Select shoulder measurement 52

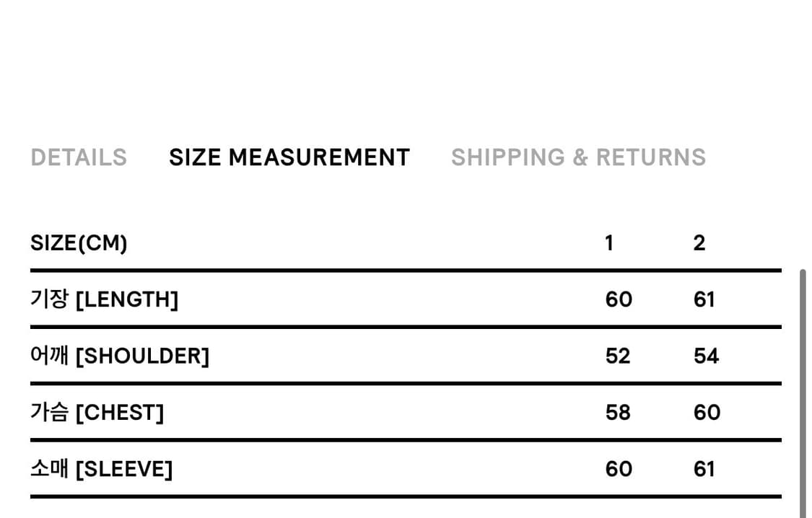tap(618, 356)
